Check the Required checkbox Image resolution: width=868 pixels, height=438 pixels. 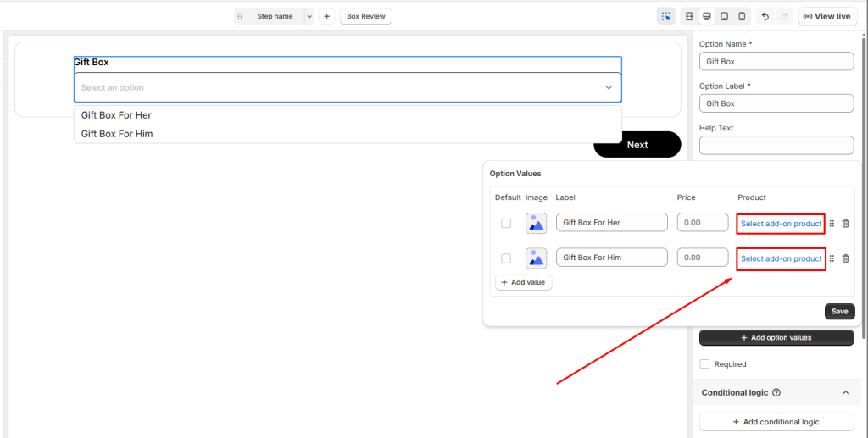(704, 364)
